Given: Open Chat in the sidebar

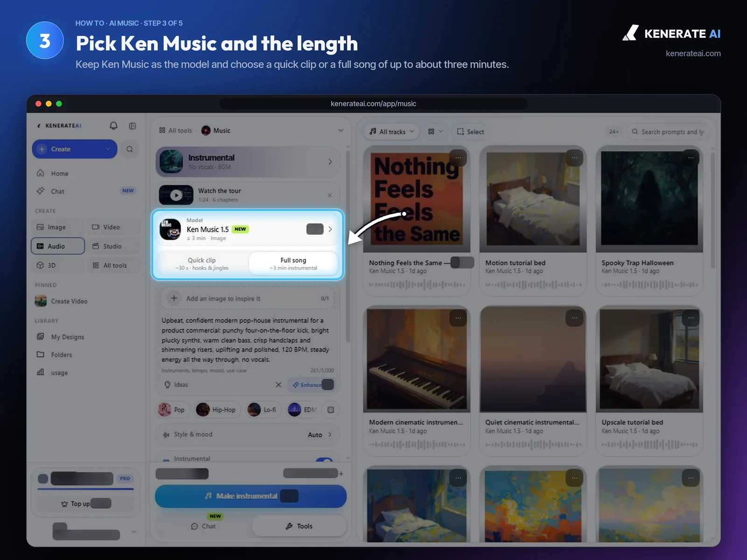Looking at the screenshot, I should tap(58, 191).
